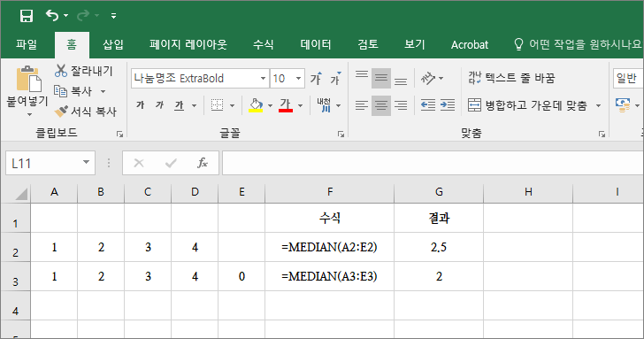Cut selection with 잘라내기
This screenshot has width=644, height=339.
(x=84, y=71)
